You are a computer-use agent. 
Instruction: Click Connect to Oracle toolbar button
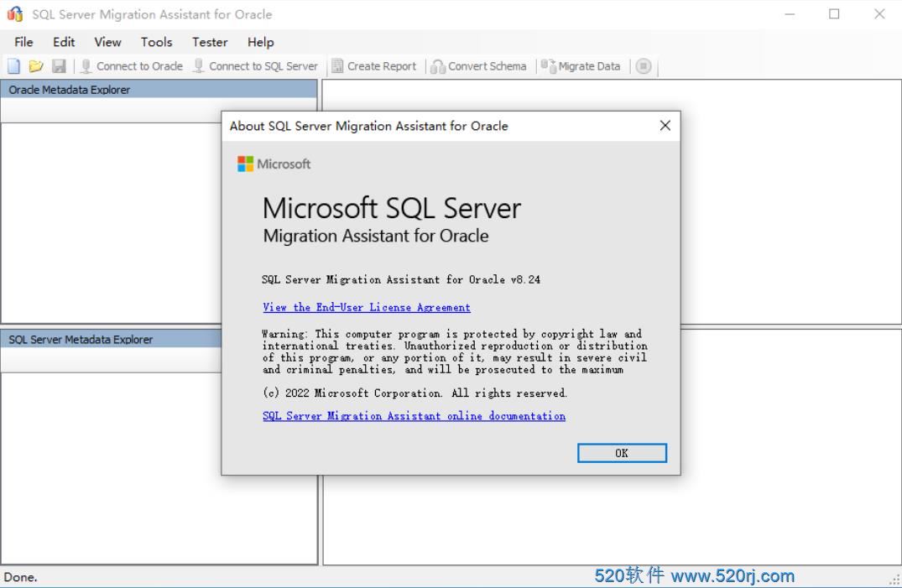click(x=132, y=66)
